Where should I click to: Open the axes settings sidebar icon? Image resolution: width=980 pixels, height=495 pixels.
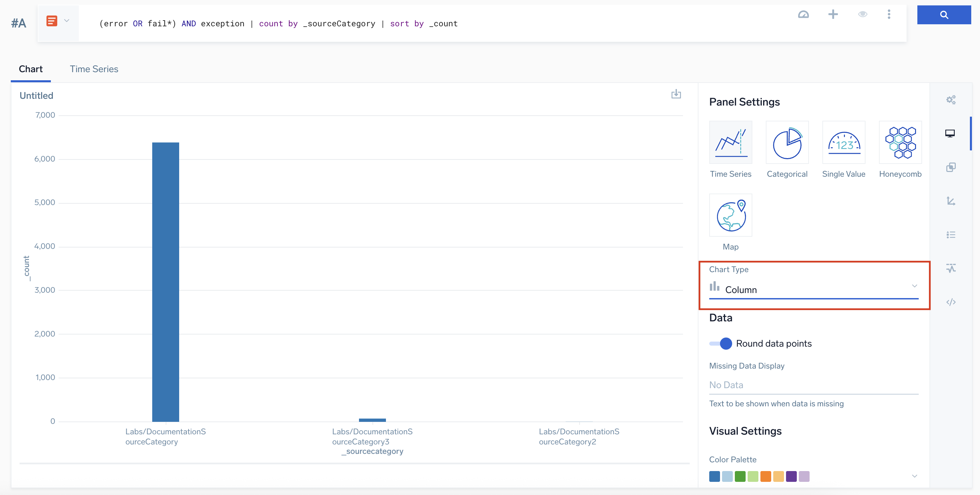click(x=951, y=201)
